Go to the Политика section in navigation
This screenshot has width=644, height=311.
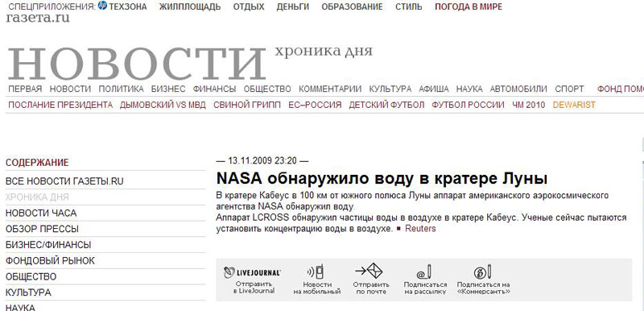tap(122, 89)
